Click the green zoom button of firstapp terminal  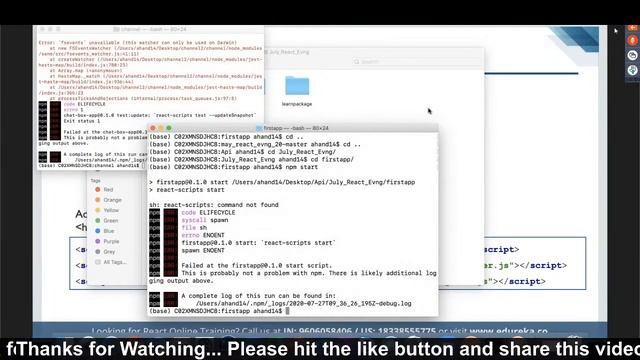[x=169, y=128]
